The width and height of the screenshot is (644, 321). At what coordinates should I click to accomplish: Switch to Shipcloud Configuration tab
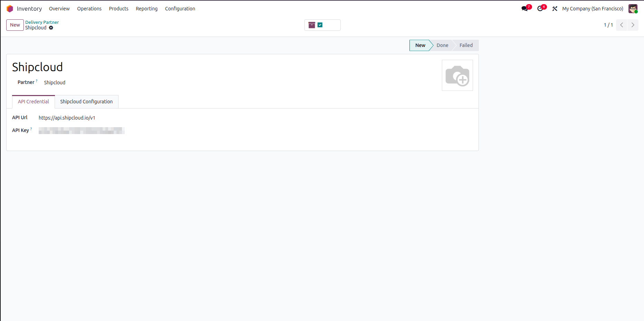coord(86,102)
